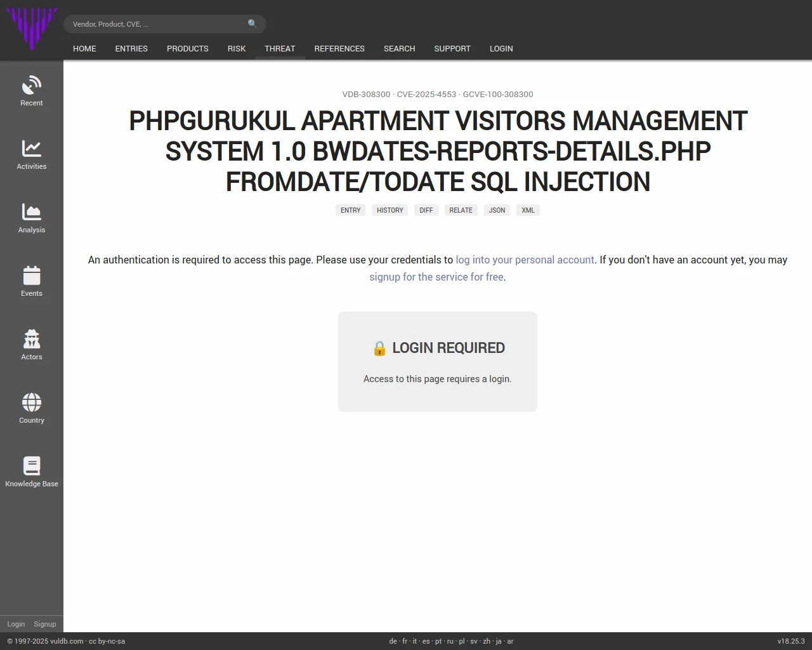This screenshot has width=812, height=650.
Task: Click the LOGIN REQUIRED box
Action: 438,362
